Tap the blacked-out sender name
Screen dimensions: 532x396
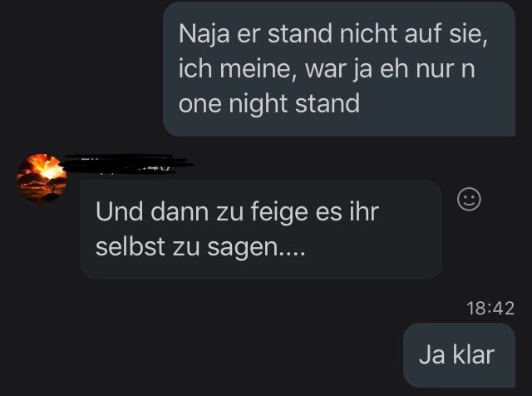126,164
